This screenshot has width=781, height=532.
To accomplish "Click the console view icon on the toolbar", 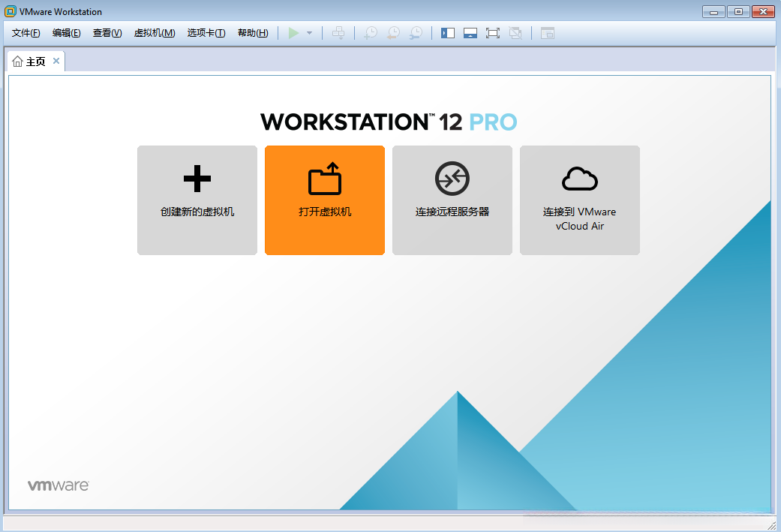I will point(548,33).
